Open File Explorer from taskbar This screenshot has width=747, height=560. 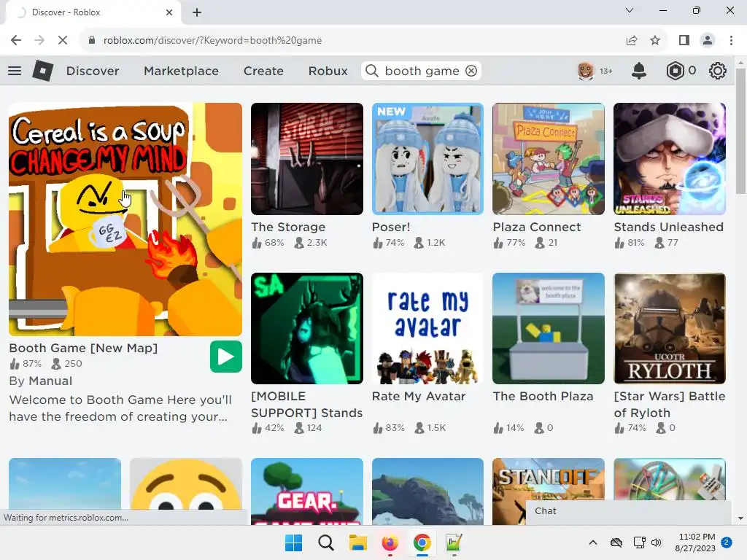point(357,542)
